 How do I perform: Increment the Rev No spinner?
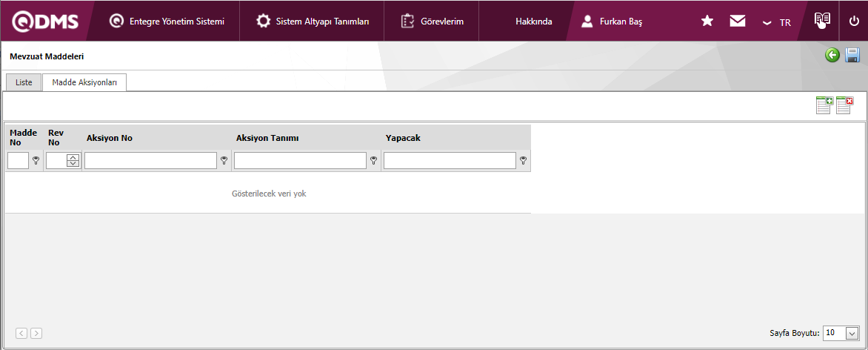73,157
